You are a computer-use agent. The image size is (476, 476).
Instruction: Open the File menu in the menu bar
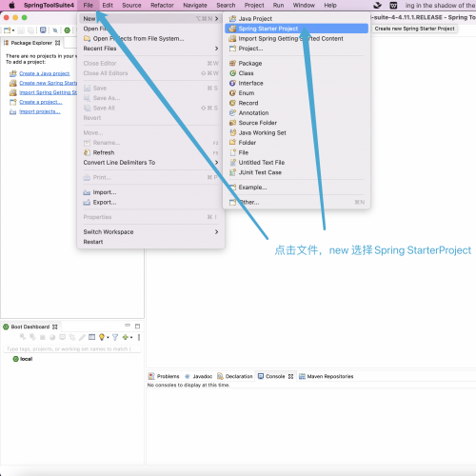point(89,6)
